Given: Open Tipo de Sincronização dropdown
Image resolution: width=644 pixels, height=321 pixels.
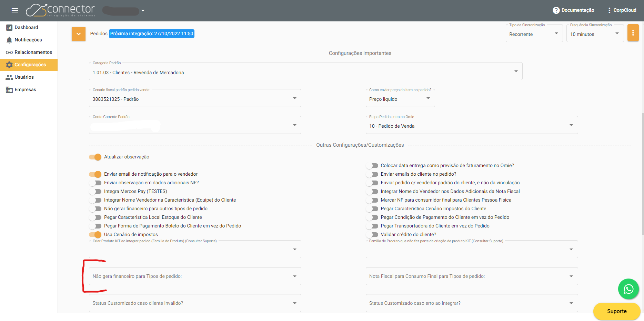Looking at the screenshot, I should (534, 34).
